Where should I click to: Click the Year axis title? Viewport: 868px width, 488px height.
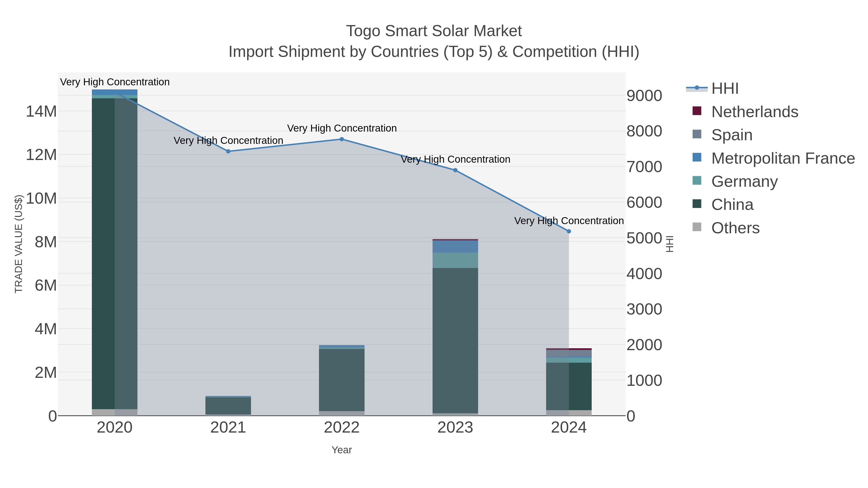tap(342, 450)
